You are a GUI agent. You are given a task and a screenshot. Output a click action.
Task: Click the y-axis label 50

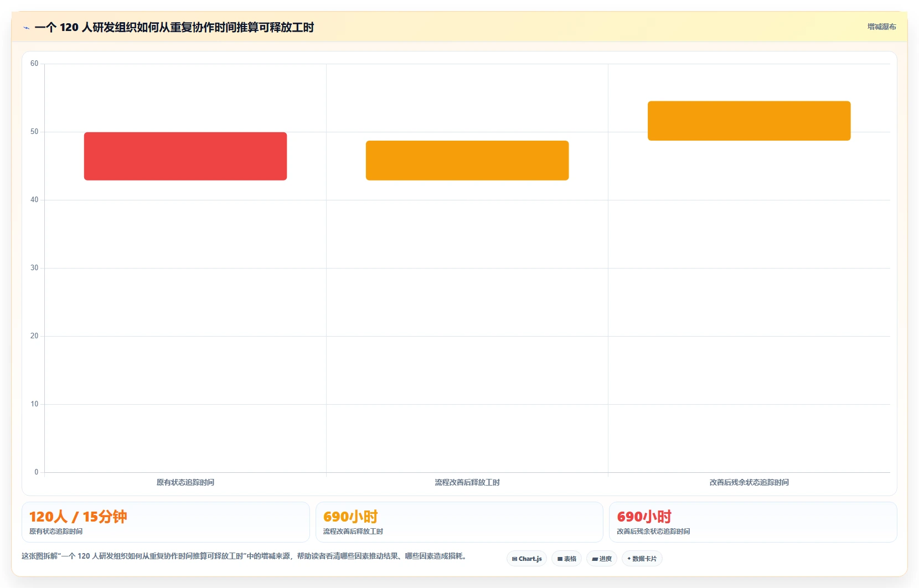tap(34, 132)
